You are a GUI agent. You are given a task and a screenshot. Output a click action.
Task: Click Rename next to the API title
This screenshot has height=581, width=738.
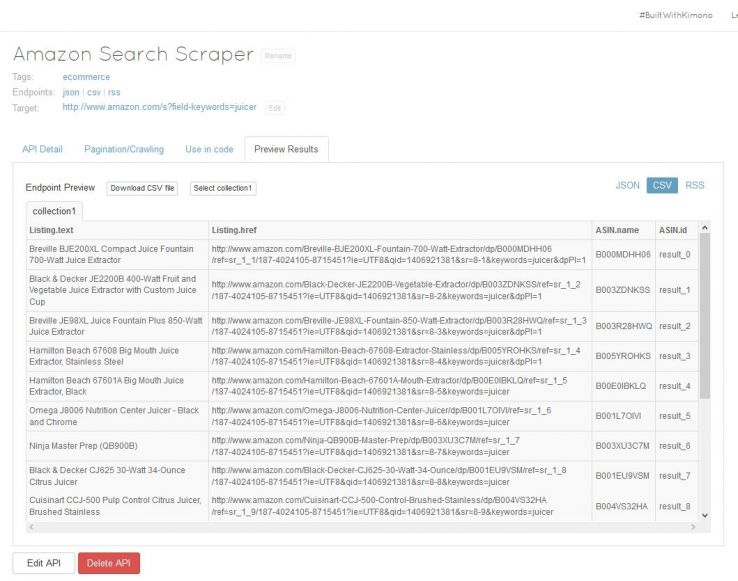[277, 56]
